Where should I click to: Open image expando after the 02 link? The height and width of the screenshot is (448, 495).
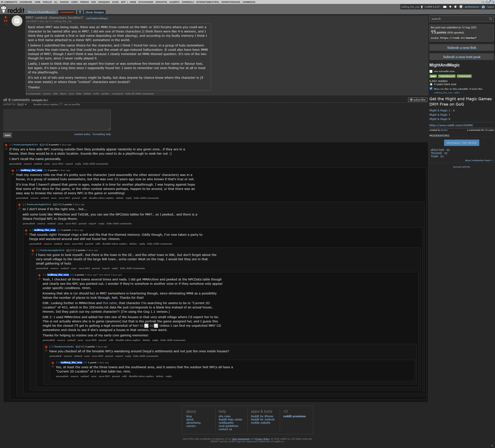(156, 326)
